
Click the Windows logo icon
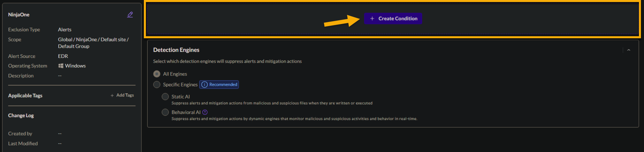[x=61, y=66]
